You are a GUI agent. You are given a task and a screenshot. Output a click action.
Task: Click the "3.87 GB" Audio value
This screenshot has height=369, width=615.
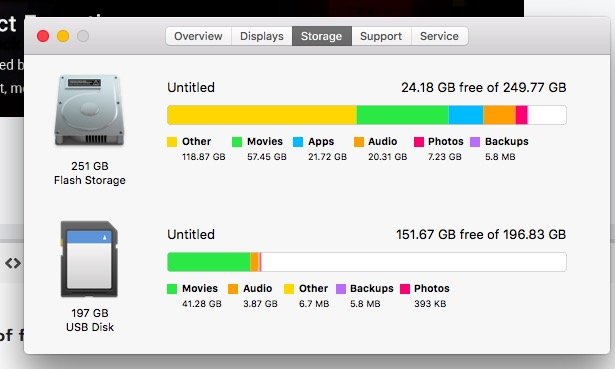pos(260,304)
